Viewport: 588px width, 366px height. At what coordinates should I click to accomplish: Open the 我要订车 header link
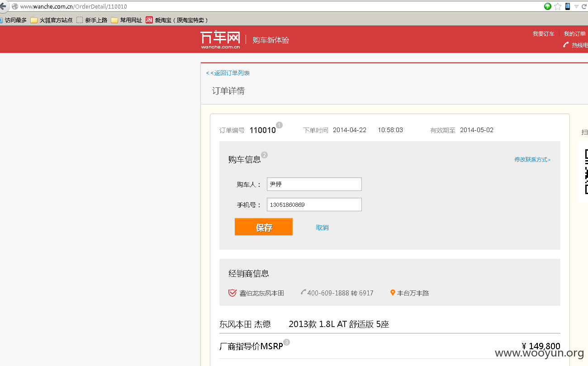pos(543,34)
